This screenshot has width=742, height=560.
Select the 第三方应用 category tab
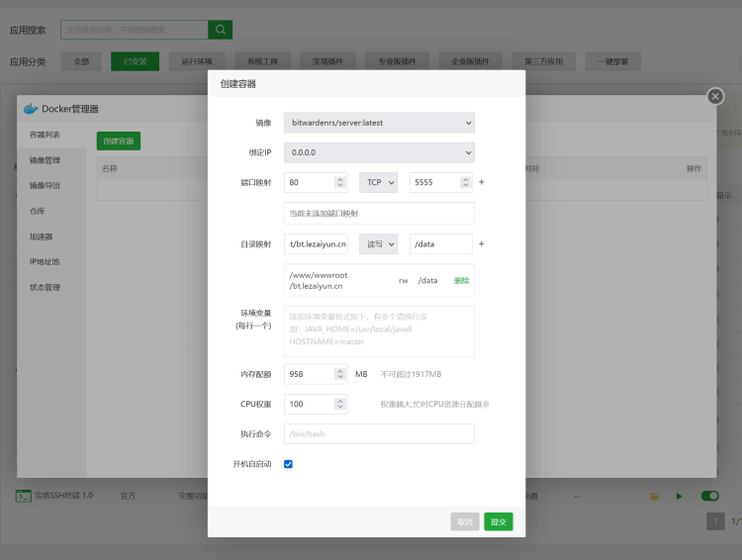click(544, 61)
